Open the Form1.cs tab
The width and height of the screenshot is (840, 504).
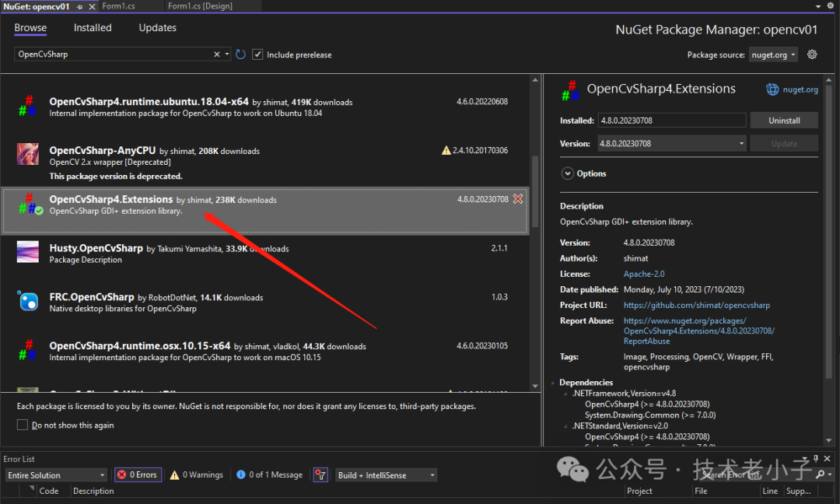[x=119, y=6]
